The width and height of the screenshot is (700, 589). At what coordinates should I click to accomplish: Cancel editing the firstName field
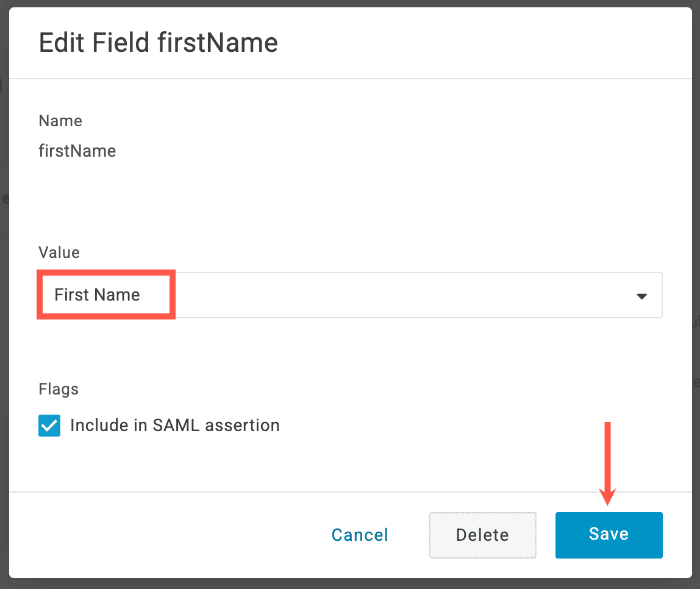tap(359, 535)
